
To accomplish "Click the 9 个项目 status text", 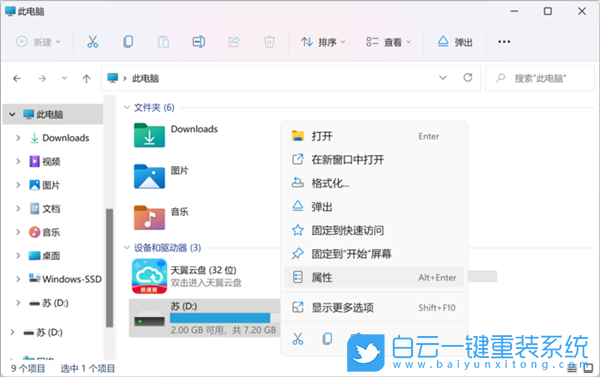I will coord(28,368).
